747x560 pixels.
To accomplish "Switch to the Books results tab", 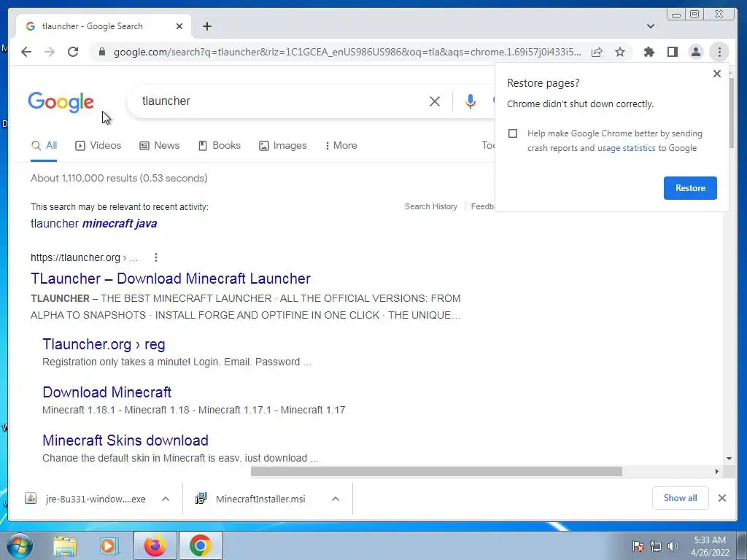I will pyautogui.click(x=219, y=146).
